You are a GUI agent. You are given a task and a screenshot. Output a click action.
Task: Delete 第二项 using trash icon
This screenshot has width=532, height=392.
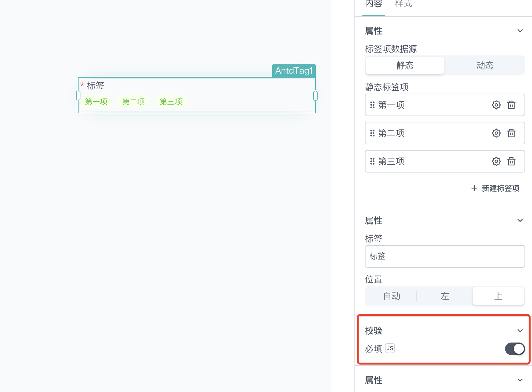[x=511, y=133]
